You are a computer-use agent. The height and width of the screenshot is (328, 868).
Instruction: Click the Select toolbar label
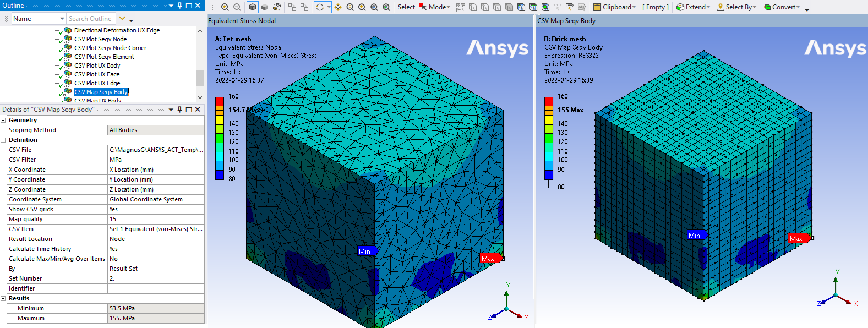(x=406, y=7)
